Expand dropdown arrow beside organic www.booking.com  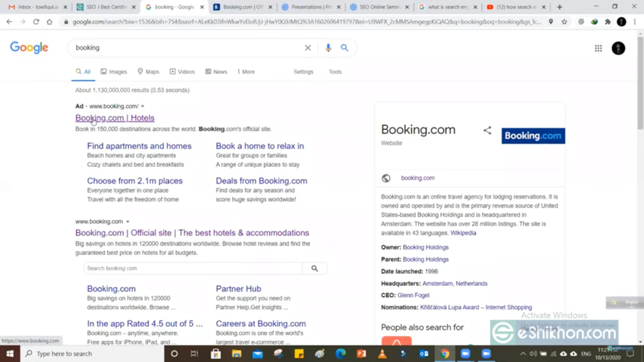point(128,222)
